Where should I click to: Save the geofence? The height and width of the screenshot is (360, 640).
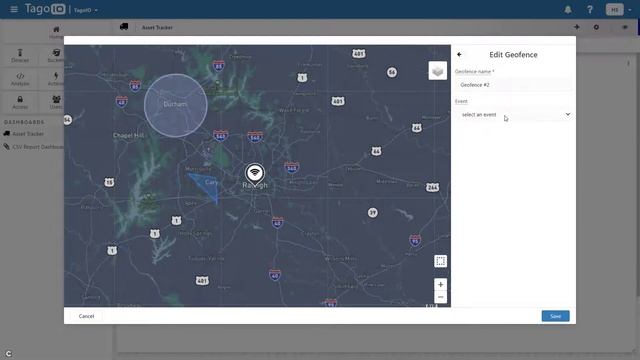555,316
